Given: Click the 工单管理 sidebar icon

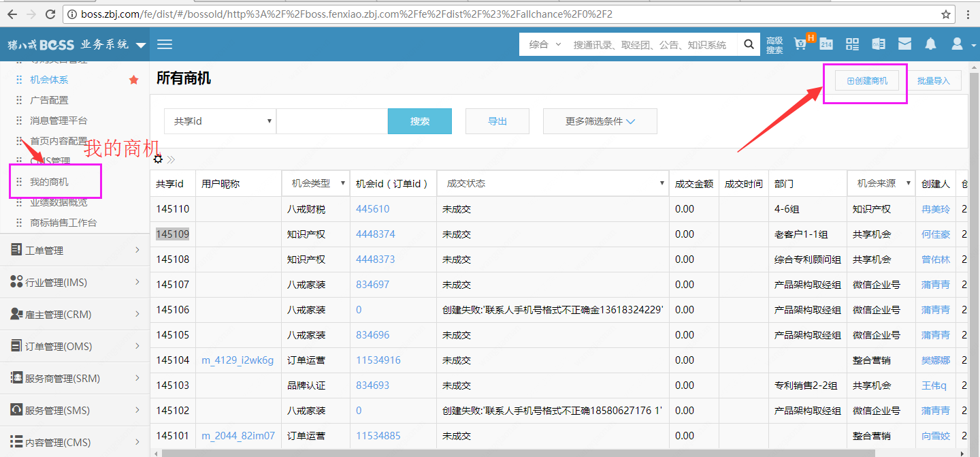Looking at the screenshot, I should click(16, 250).
